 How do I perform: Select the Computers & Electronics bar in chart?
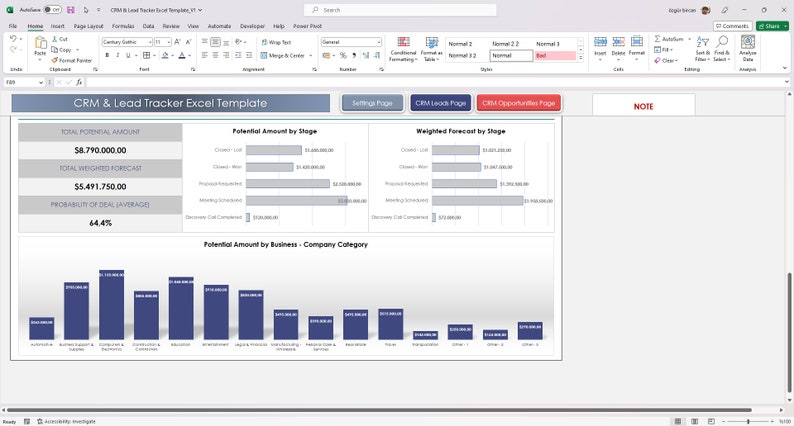pos(111,305)
